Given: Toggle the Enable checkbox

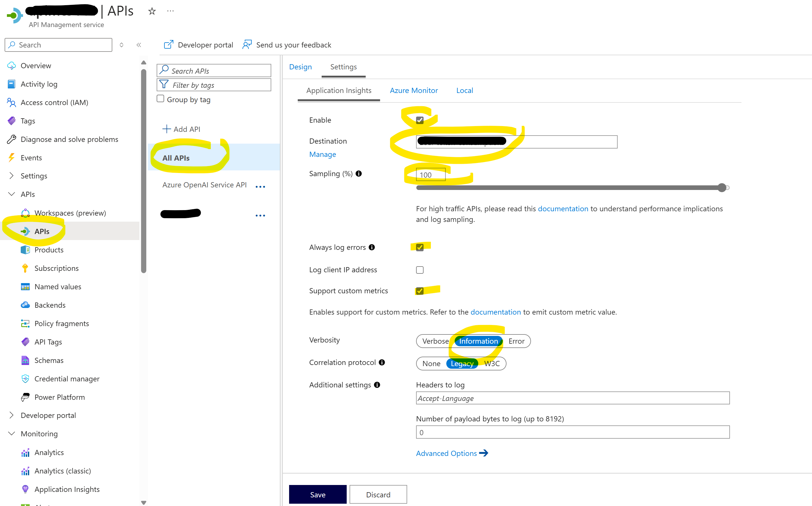Looking at the screenshot, I should coord(419,120).
